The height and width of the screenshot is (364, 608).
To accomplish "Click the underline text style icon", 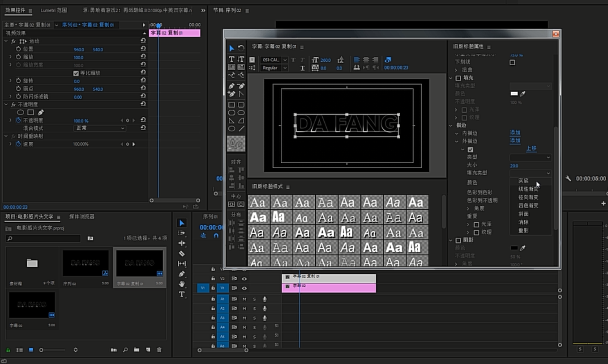I will click(303, 68).
